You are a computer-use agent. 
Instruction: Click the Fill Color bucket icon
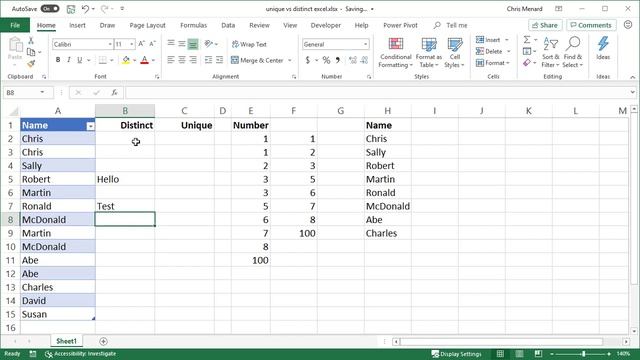[x=126, y=60]
